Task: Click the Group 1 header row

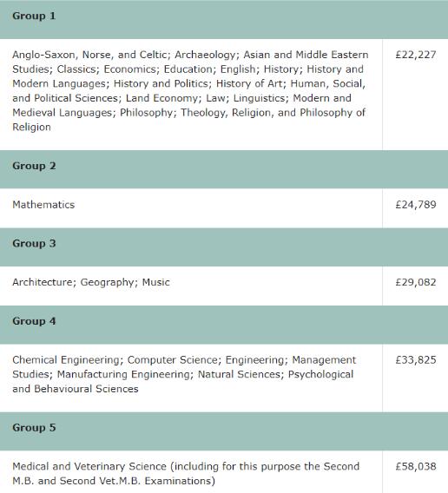Action: tap(224, 19)
